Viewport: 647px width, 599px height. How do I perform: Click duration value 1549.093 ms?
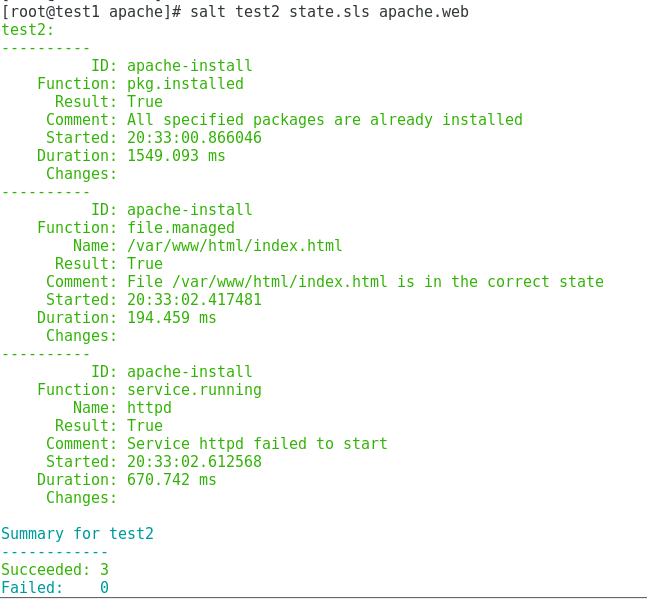tap(176, 156)
